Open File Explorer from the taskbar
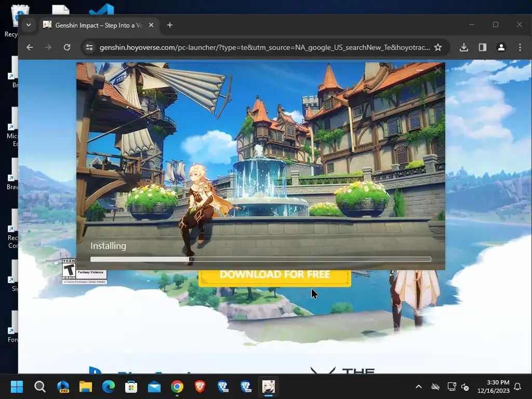532x399 pixels. tap(86, 387)
